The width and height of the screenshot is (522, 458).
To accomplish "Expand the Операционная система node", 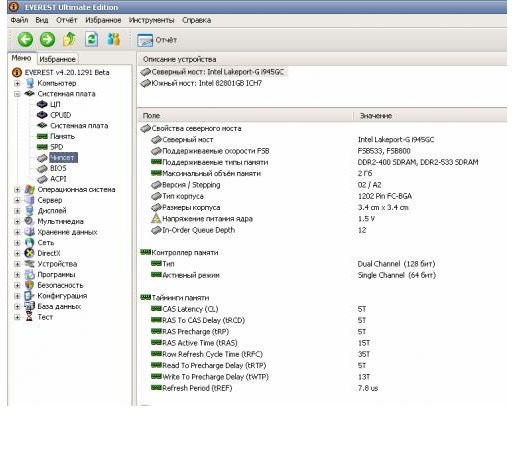I will coord(17,190).
